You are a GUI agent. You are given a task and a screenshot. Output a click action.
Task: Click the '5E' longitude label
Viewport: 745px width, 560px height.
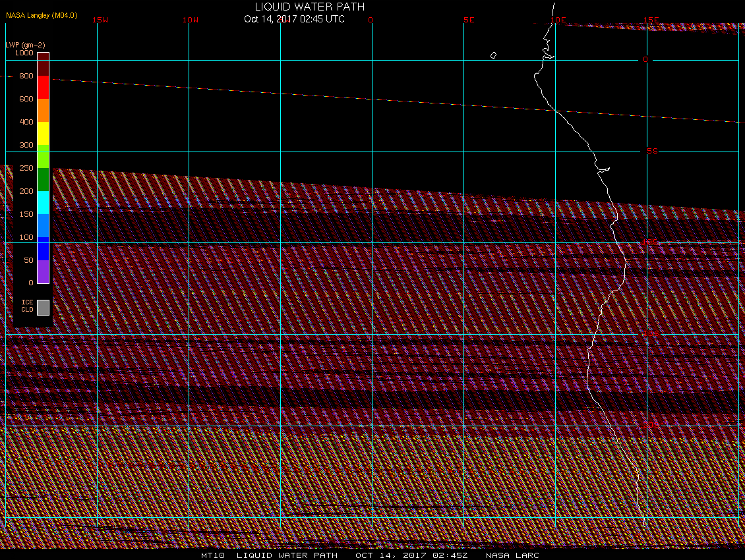469,20
